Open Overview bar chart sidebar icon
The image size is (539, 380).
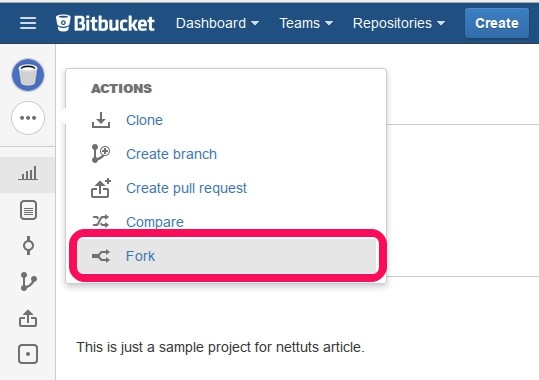(28, 174)
